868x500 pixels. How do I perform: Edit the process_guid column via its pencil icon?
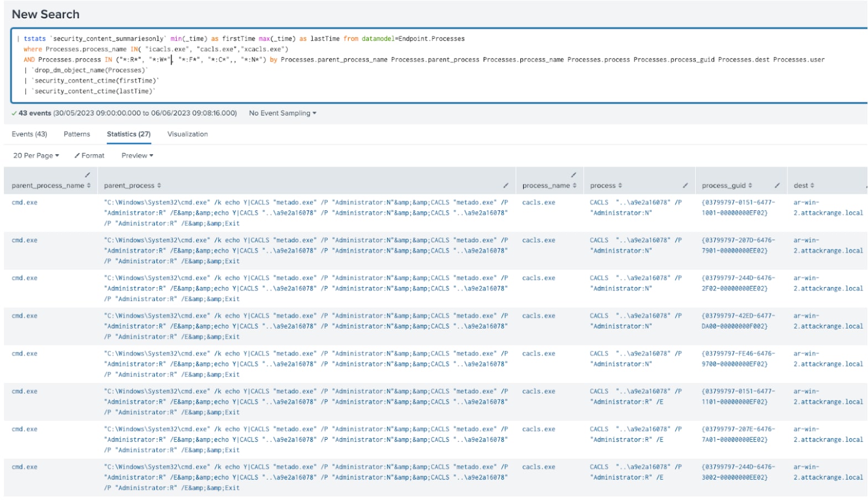pos(777,185)
